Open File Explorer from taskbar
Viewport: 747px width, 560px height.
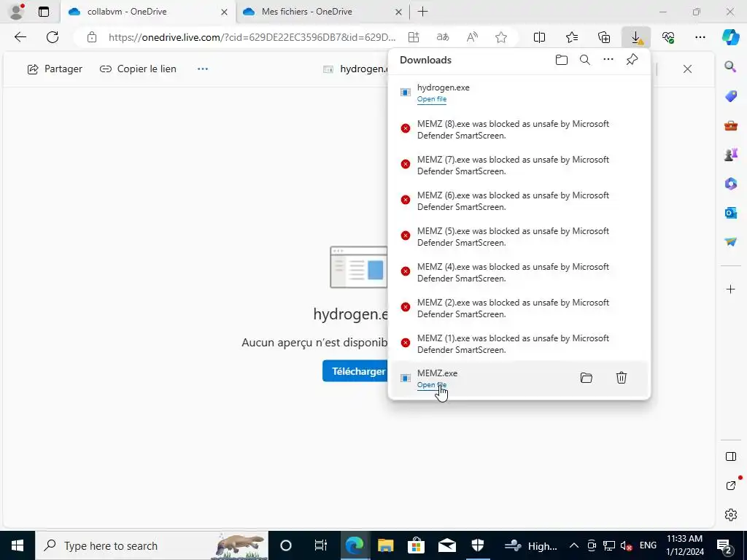coord(385,545)
